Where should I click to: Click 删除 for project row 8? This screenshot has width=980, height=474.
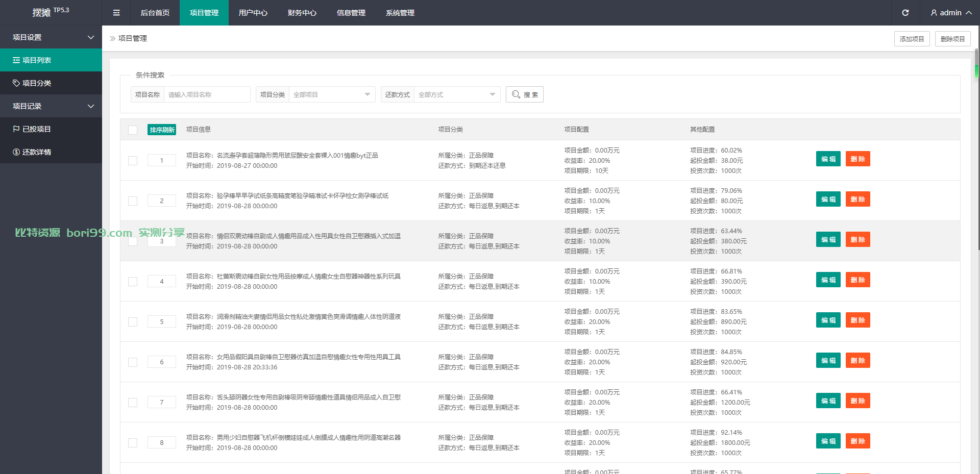858,441
